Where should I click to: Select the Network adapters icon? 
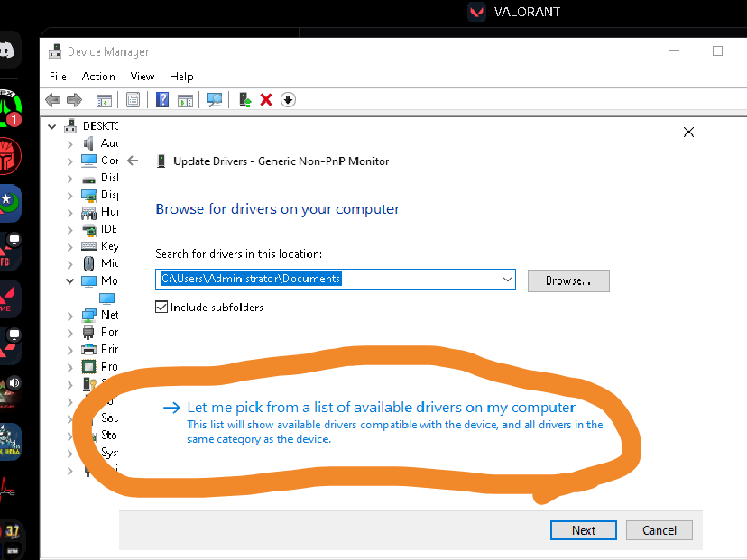tap(88, 316)
